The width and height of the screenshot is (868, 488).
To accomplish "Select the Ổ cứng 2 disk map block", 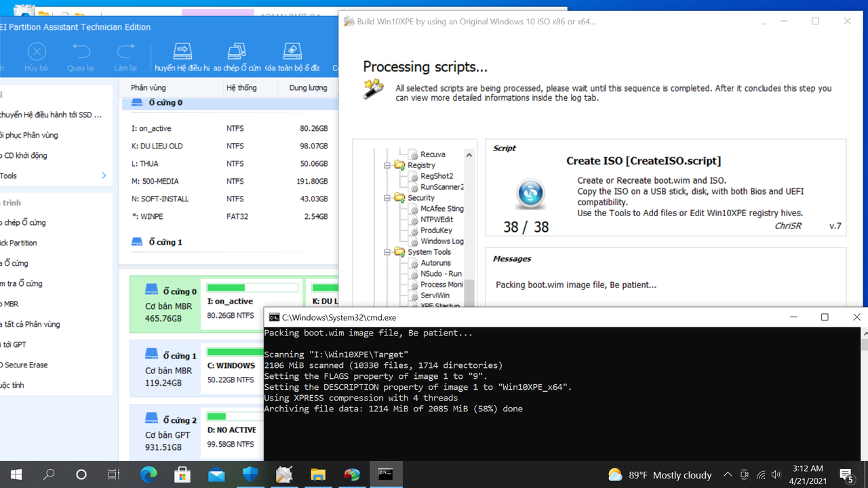I will (x=163, y=433).
